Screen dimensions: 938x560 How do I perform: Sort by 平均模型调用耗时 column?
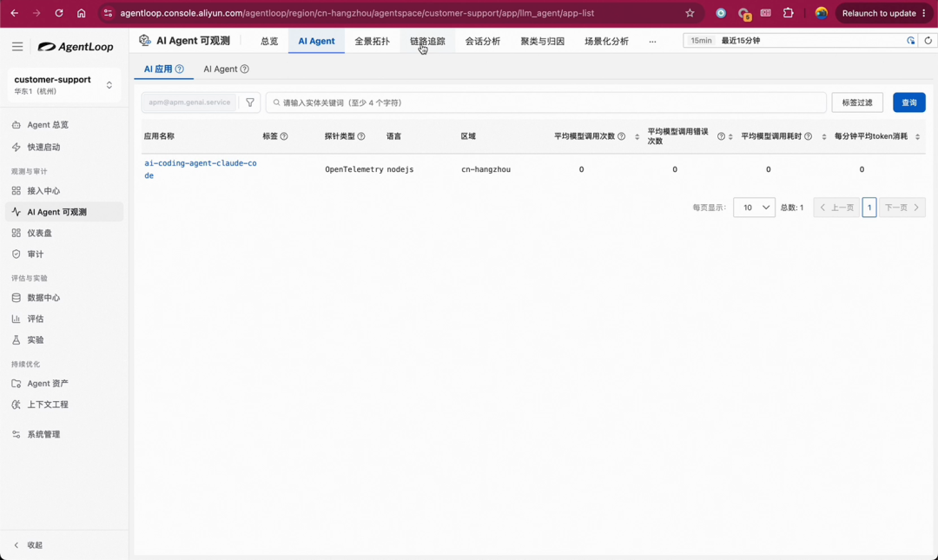[x=823, y=137]
